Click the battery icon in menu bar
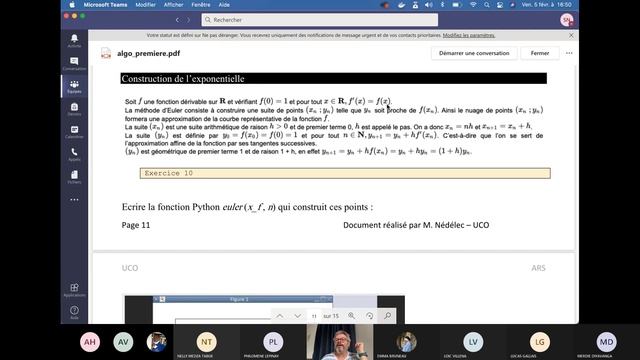This screenshot has height=360, width=640. coord(456,5)
